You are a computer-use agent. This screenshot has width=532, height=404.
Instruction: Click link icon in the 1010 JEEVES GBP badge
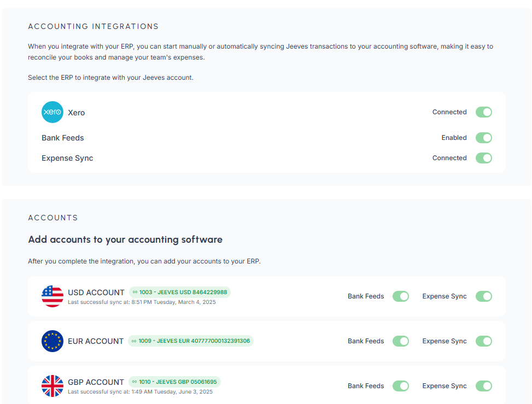tap(135, 382)
